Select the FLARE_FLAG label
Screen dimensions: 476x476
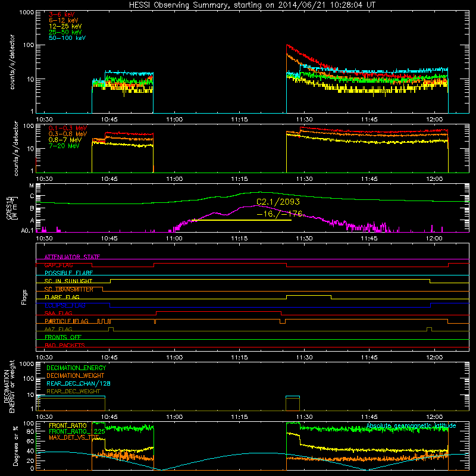pos(62,297)
